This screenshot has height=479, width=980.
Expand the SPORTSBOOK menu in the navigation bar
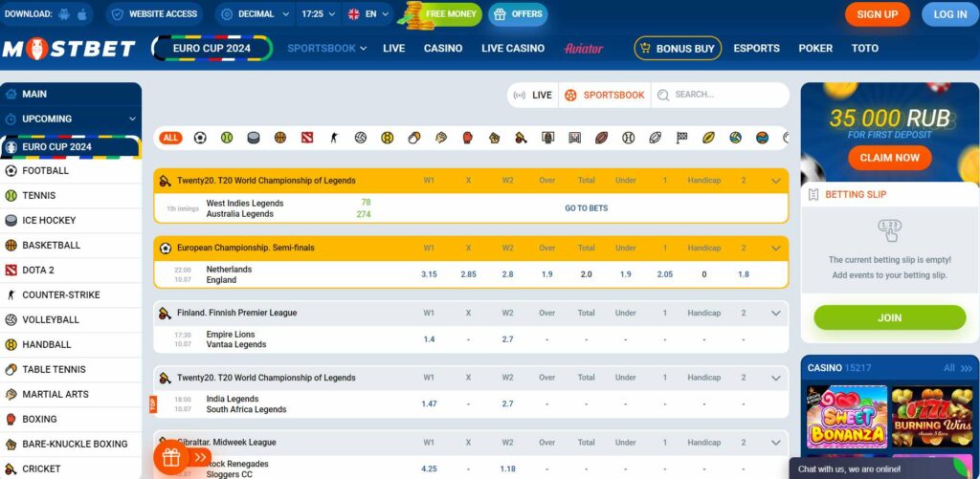[327, 48]
